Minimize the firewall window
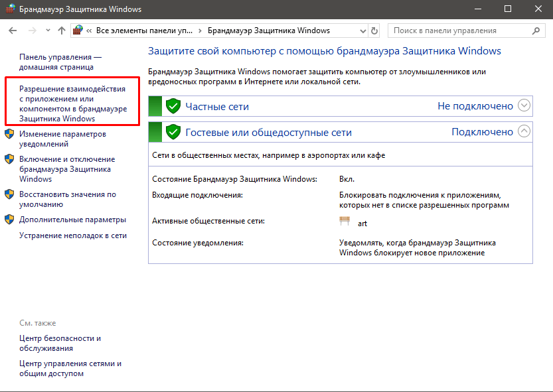Image resolution: width=553 pixels, height=392 pixels. (478, 9)
